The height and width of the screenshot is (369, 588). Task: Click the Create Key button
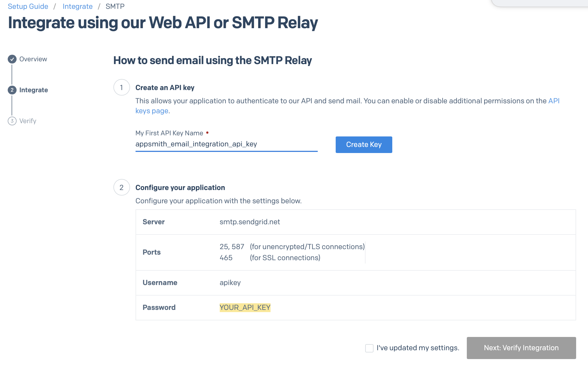click(x=364, y=144)
